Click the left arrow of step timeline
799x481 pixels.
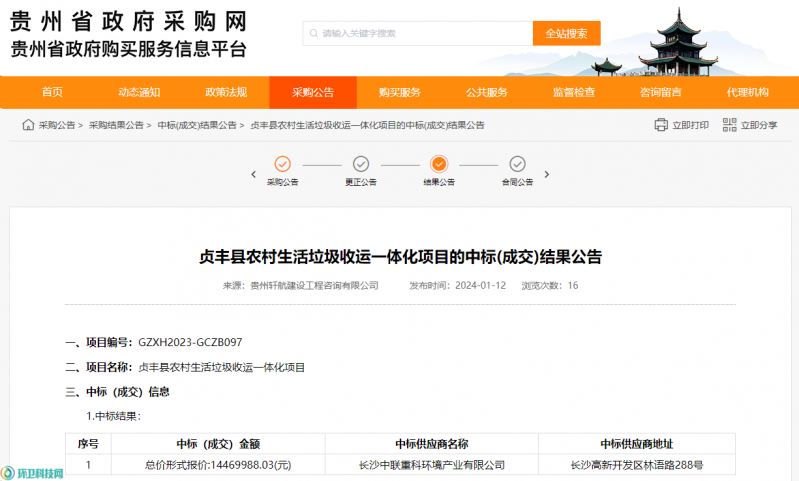point(254,174)
